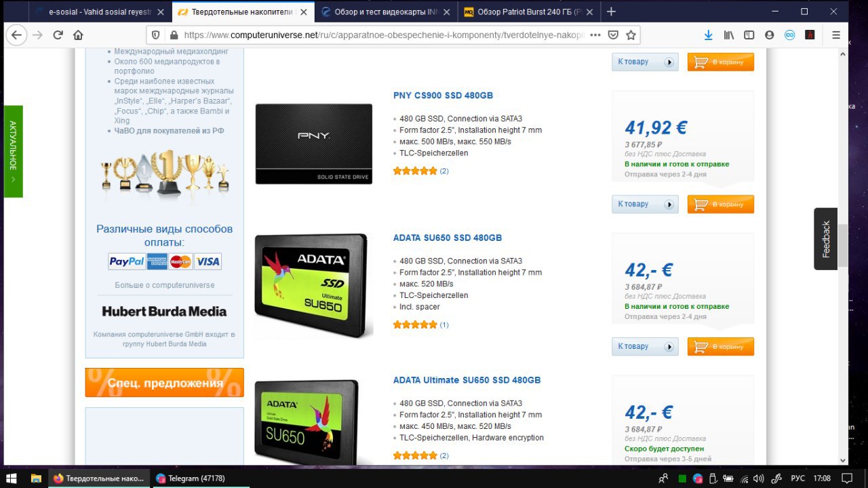Click the VISA payment logo
This screenshot has height=488, width=868.
pyautogui.click(x=208, y=261)
